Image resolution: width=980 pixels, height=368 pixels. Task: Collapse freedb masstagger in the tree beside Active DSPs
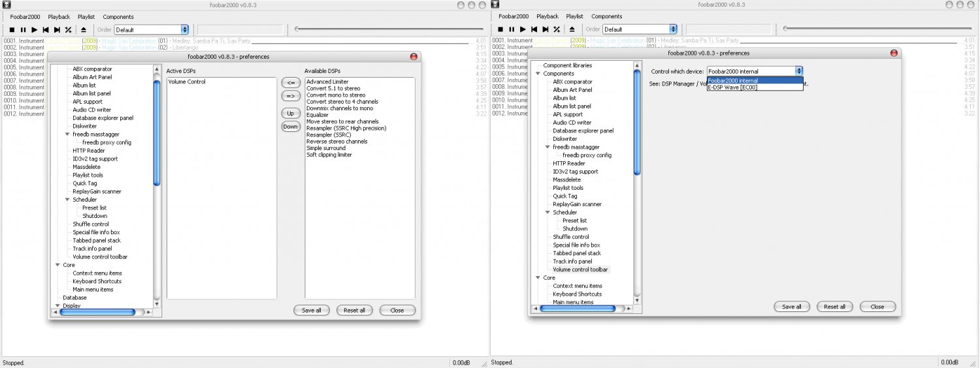67,134
